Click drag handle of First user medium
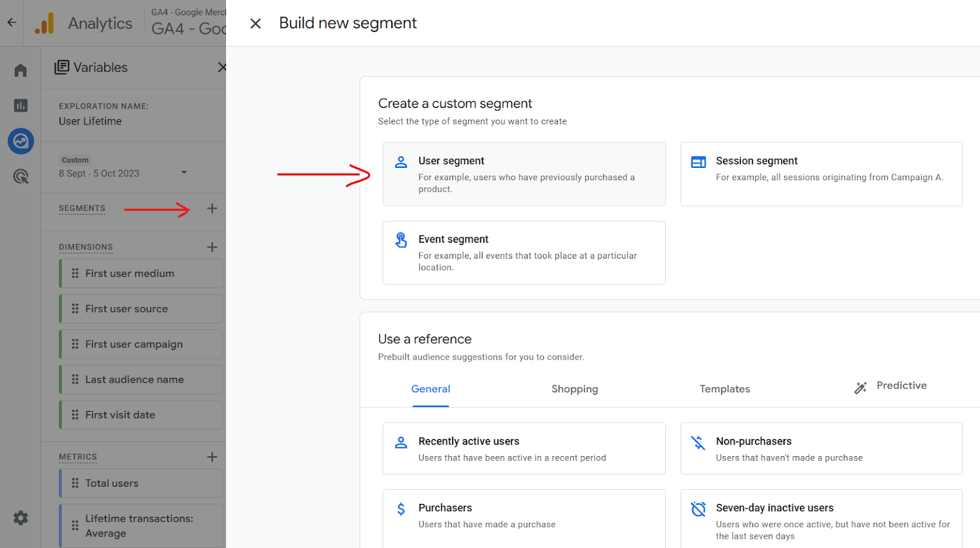 pos(75,273)
